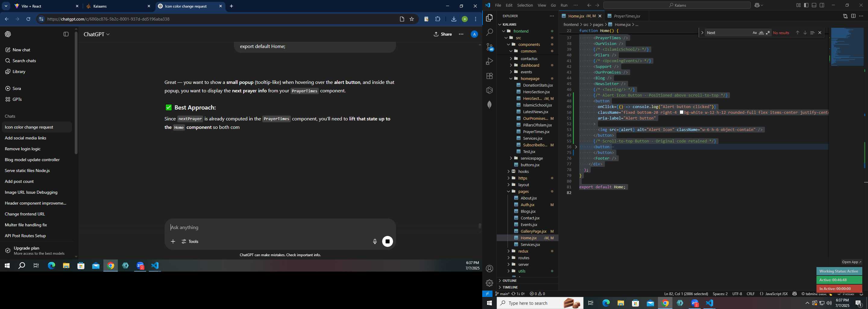This screenshot has height=309, width=868.
Task: Unfold the collapsed button at line 56
Action: point(576,147)
